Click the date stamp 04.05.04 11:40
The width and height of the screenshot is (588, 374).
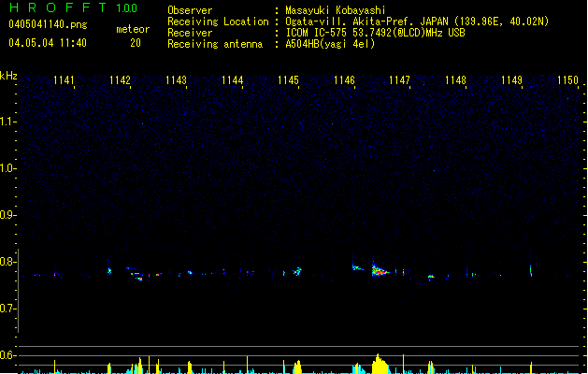(48, 43)
